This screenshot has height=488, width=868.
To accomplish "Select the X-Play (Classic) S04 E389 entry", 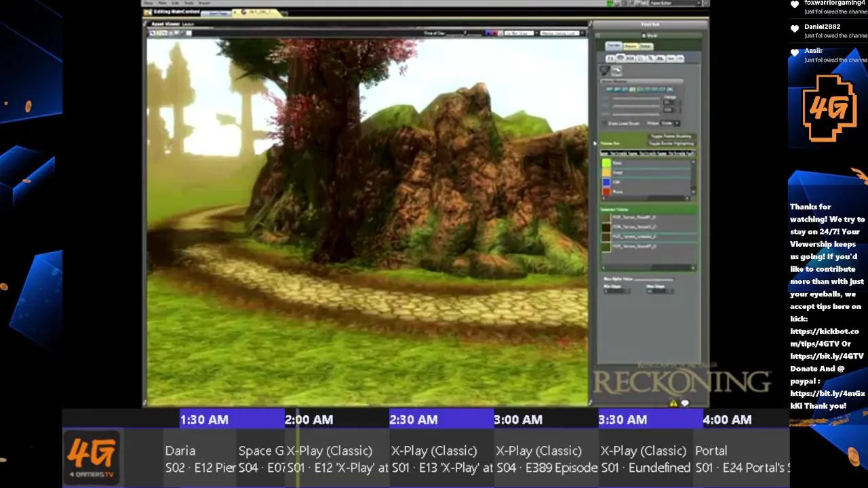I will point(546,459).
